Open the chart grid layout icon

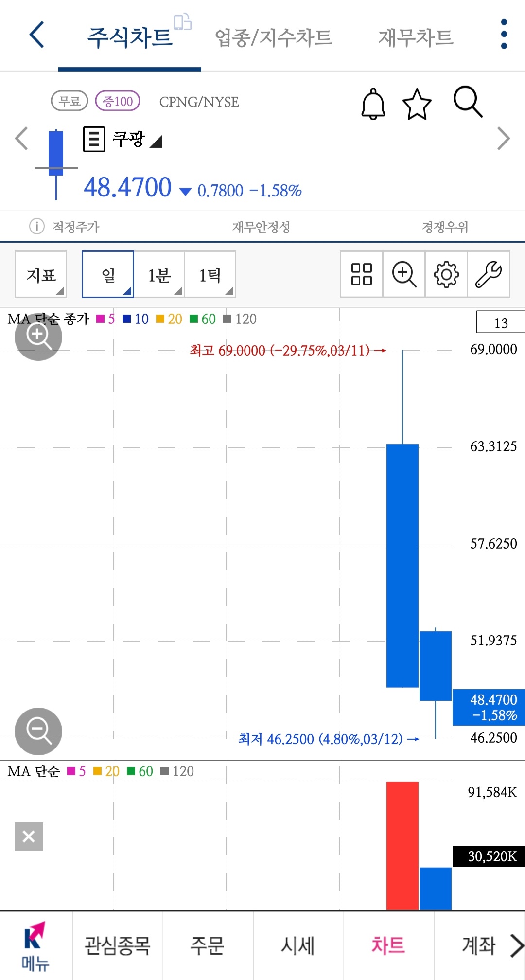(x=362, y=274)
